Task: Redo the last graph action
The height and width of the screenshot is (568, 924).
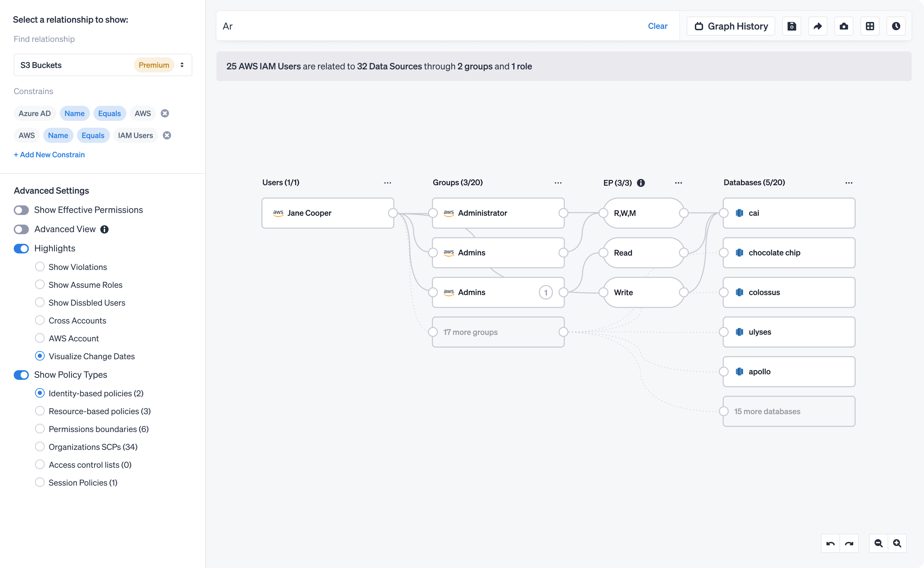Action: click(849, 543)
